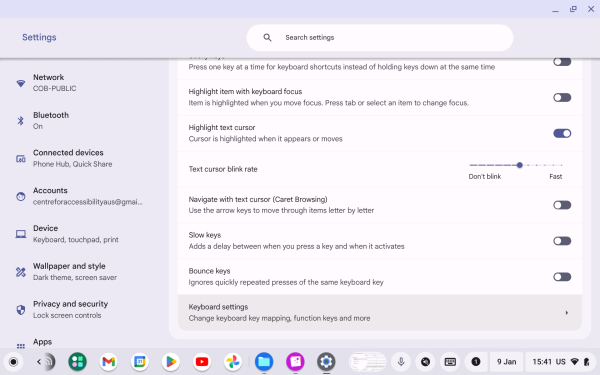Disable Highlight text cursor toggle
Image resolution: width=600 pixels, height=375 pixels.
coord(562,133)
